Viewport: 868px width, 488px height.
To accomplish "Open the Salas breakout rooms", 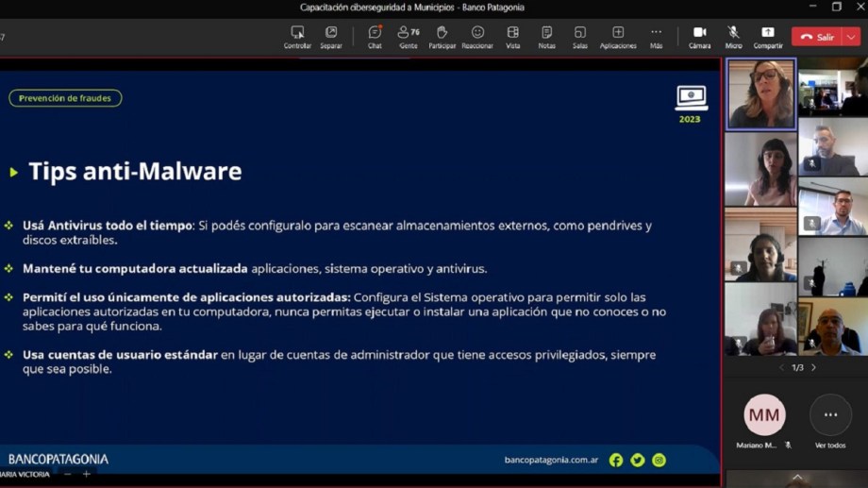I will point(579,37).
